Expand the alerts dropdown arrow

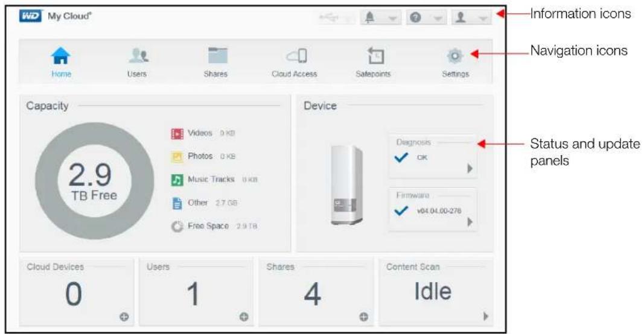(393, 19)
